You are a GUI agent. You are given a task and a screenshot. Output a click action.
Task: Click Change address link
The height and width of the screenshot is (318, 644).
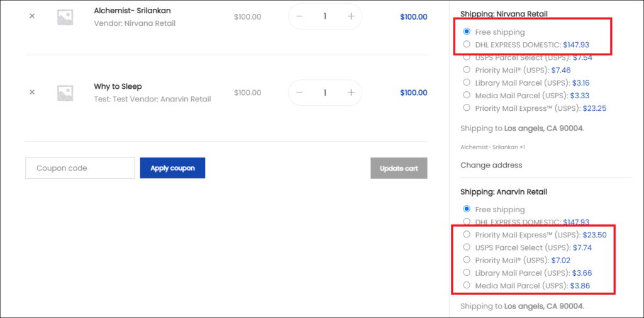click(x=491, y=165)
